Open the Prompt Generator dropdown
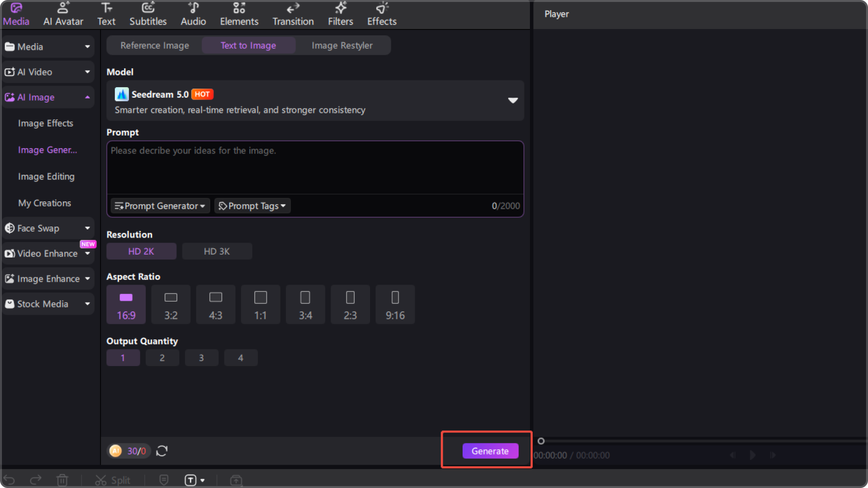 [x=160, y=206]
